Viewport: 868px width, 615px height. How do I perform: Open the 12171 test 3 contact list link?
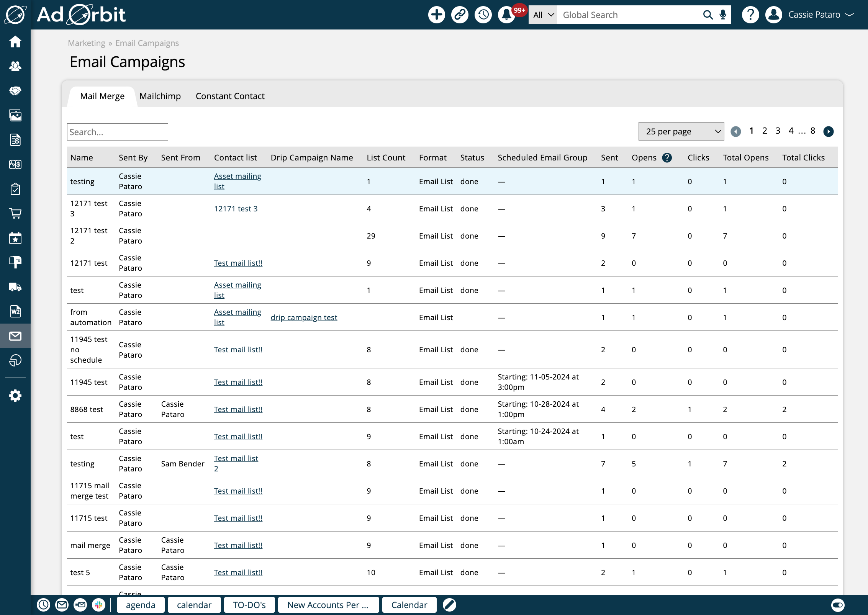click(236, 209)
